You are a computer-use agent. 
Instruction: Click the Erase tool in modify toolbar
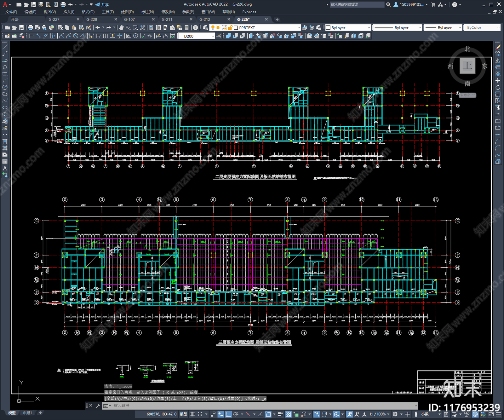click(498, 47)
